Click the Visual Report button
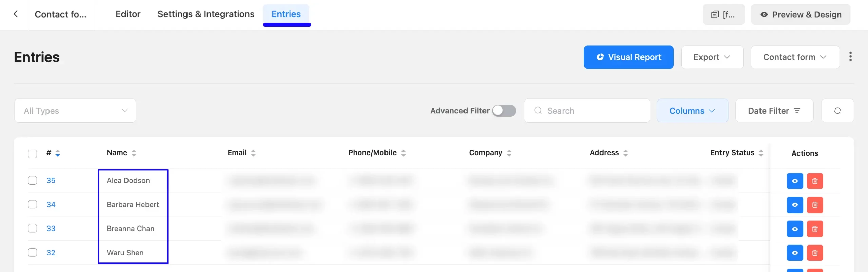 pyautogui.click(x=628, y=57)
